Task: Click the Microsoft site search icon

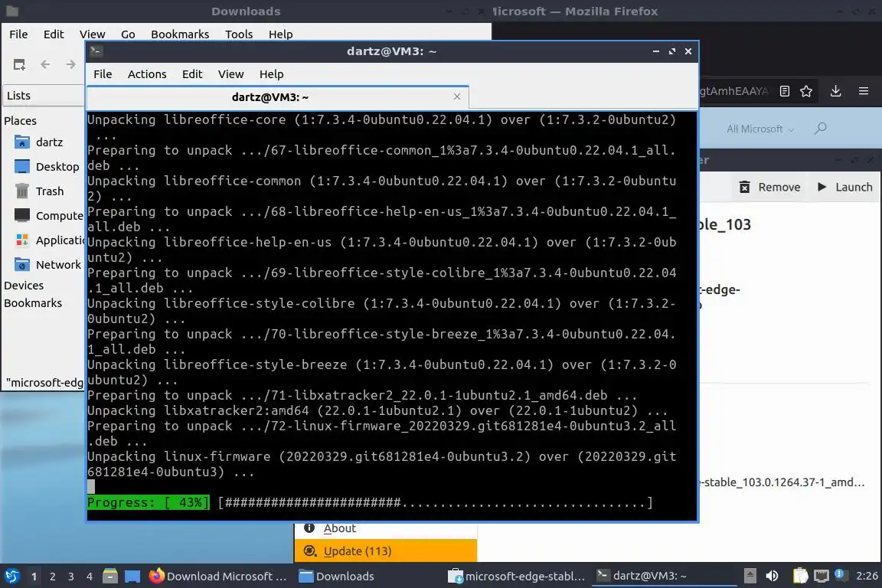Action: 821,129
